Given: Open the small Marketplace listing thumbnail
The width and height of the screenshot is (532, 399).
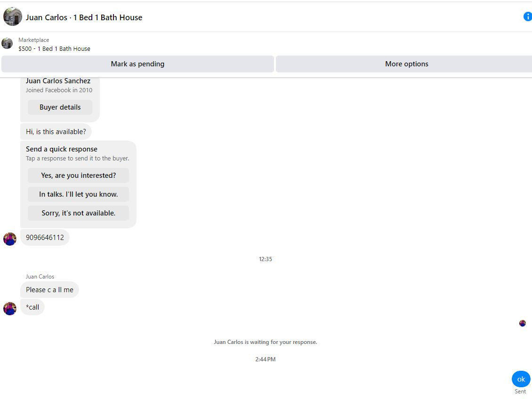Looking at the screenshot, I should (x=7, y=43).
